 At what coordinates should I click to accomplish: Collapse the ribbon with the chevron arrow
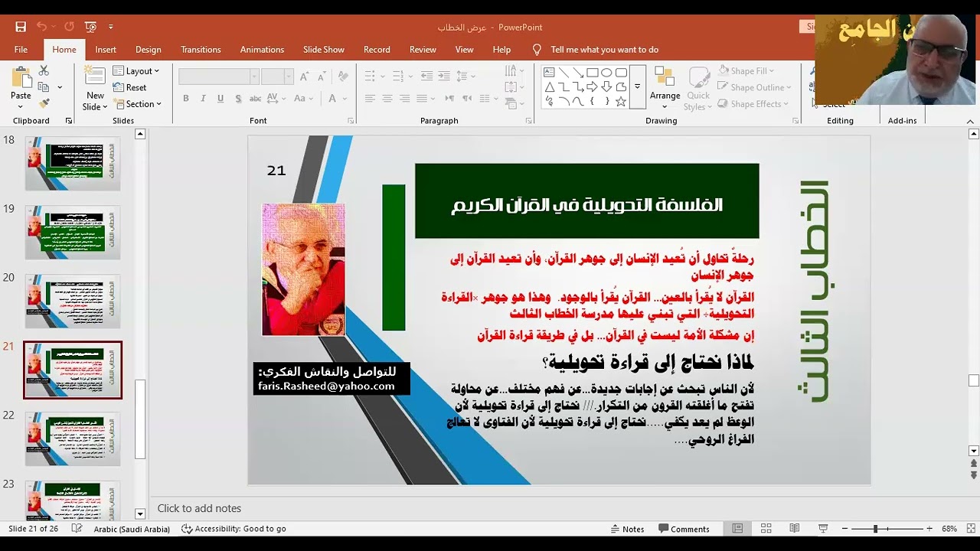(x=971, y=121)
